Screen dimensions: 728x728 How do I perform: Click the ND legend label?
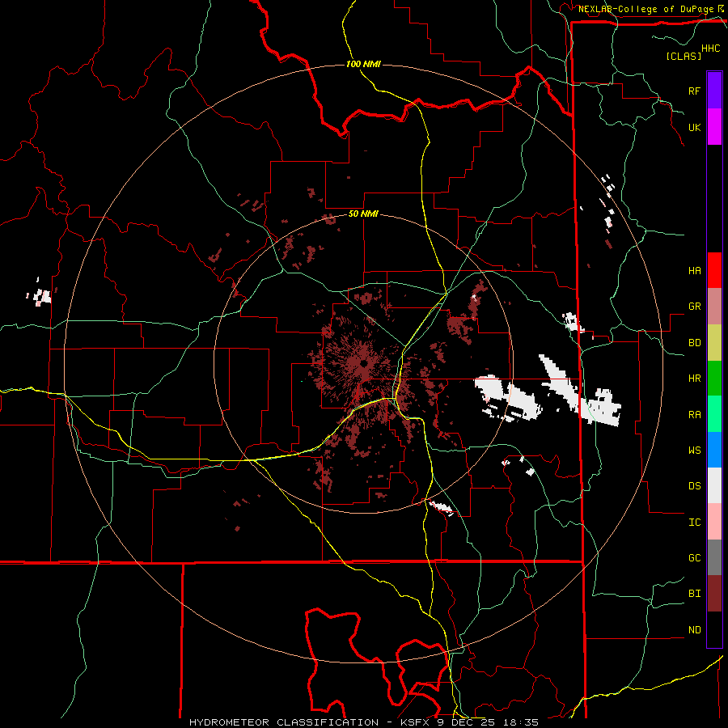[694, 630]
